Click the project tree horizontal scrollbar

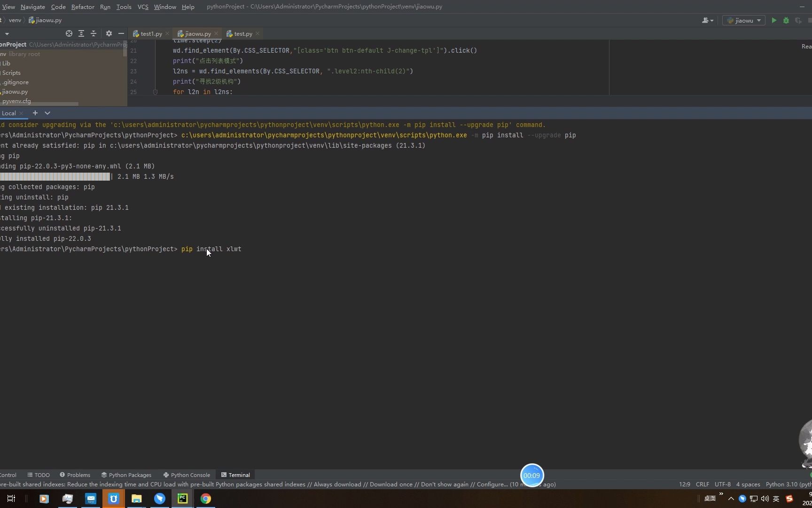[39, 104]
